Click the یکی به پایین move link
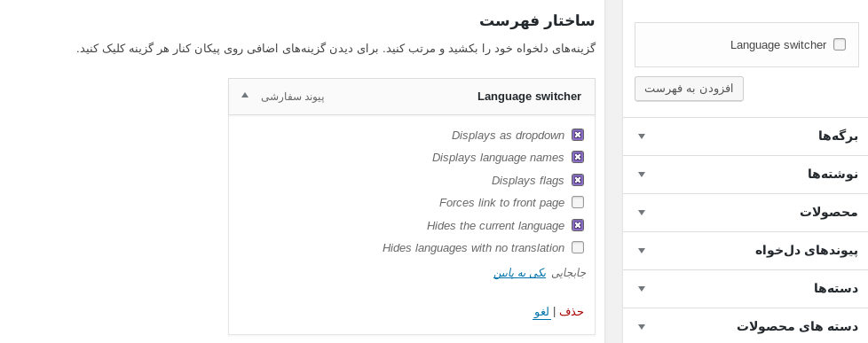This screenshot has width=868, height=343. point(519,273)
